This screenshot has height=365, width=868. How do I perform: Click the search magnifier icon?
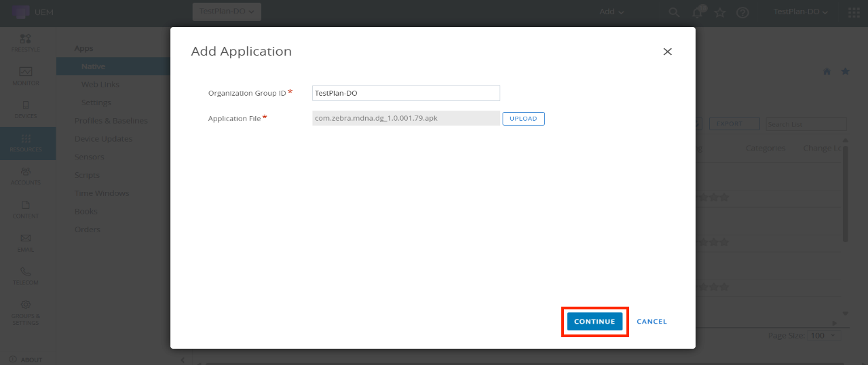(x=674, y=12)
